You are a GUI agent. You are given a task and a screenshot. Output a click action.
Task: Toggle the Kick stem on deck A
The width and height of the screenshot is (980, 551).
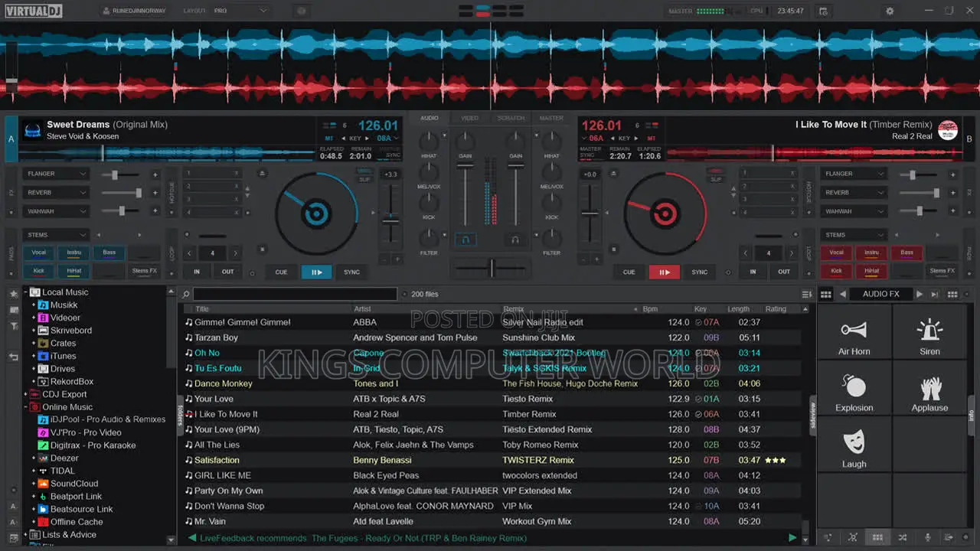pos(38,271)
